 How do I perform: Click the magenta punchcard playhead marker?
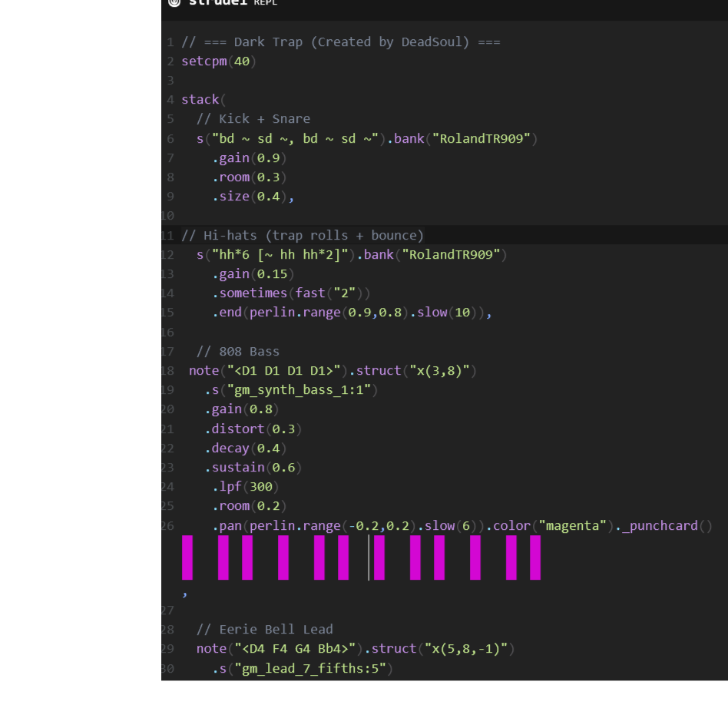(x=369, y=558)
